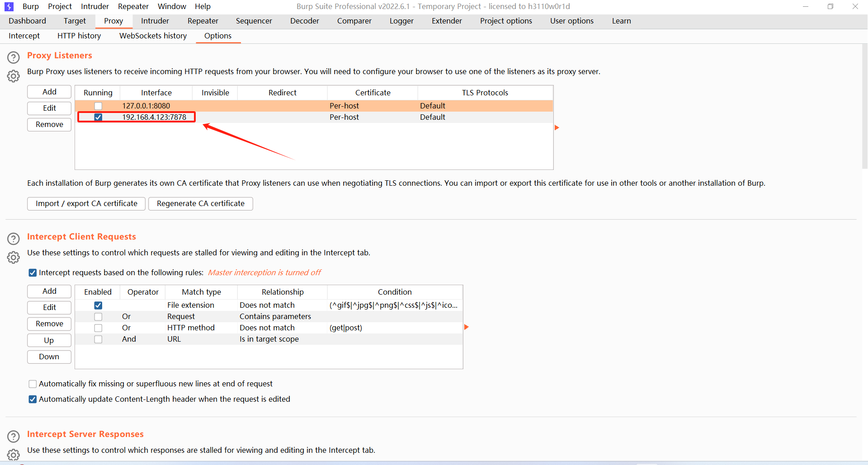
Task: Sort listeners by the Interface column header
Action: 156,93
